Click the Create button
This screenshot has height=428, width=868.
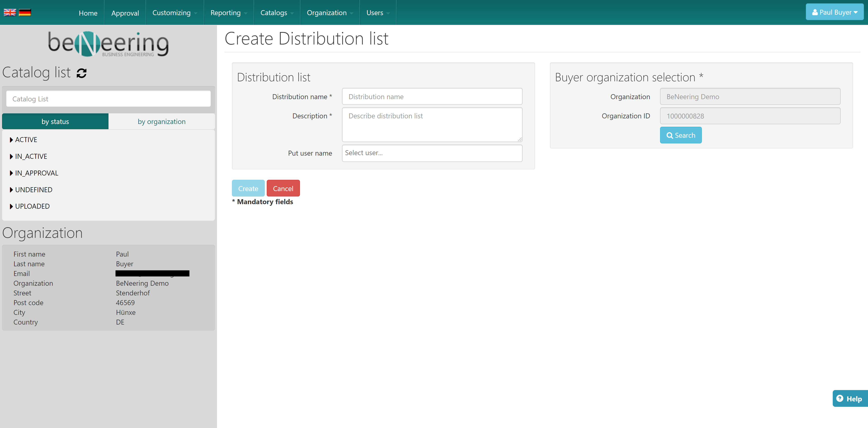(x=248, y=189)
